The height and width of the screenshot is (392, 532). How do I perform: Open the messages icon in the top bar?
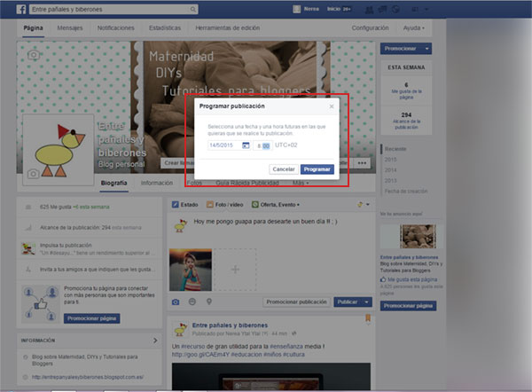coord(382,10)
